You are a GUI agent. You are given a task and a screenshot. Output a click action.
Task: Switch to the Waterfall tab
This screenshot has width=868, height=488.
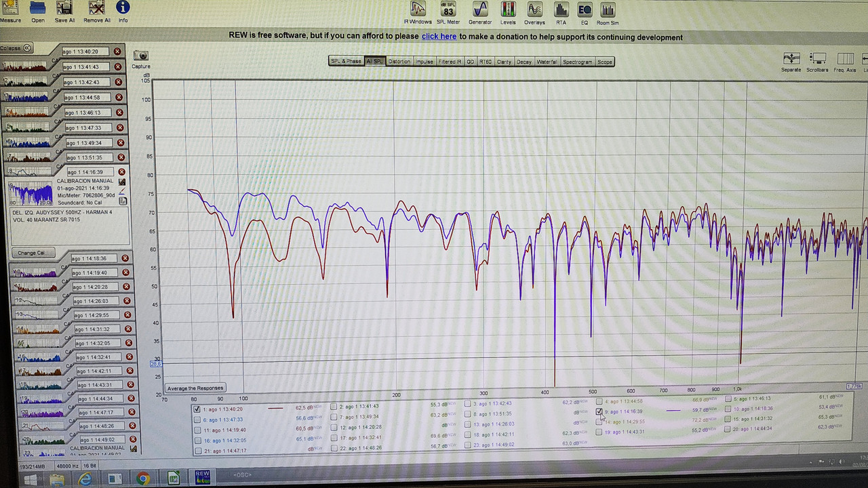click(x=547, y=62)
